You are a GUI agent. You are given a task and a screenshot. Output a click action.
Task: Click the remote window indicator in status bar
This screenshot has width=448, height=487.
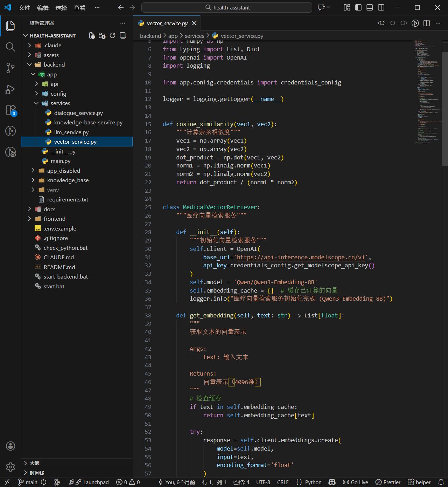[7, 482]
